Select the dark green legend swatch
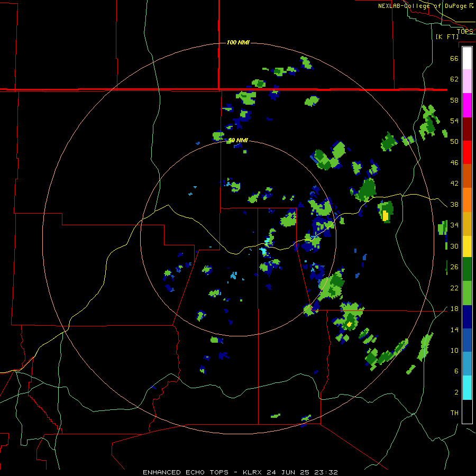476x476 pixels. click(x=467, y=269)
